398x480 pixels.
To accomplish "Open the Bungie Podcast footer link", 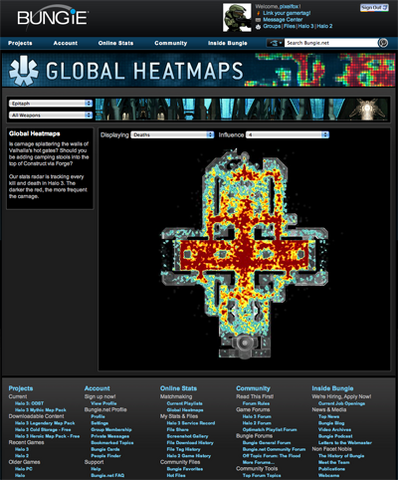I will click(335, 436).
